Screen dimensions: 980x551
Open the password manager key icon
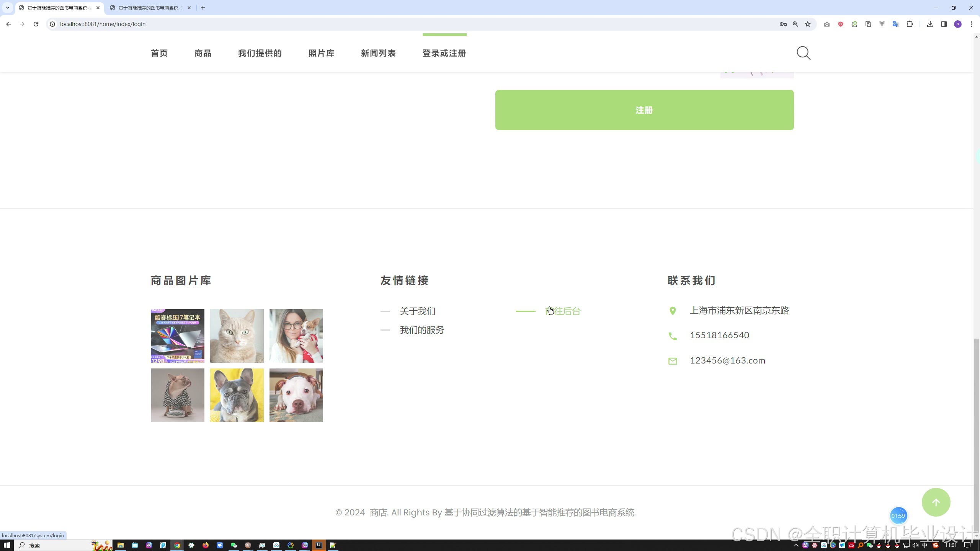(783, 24)
